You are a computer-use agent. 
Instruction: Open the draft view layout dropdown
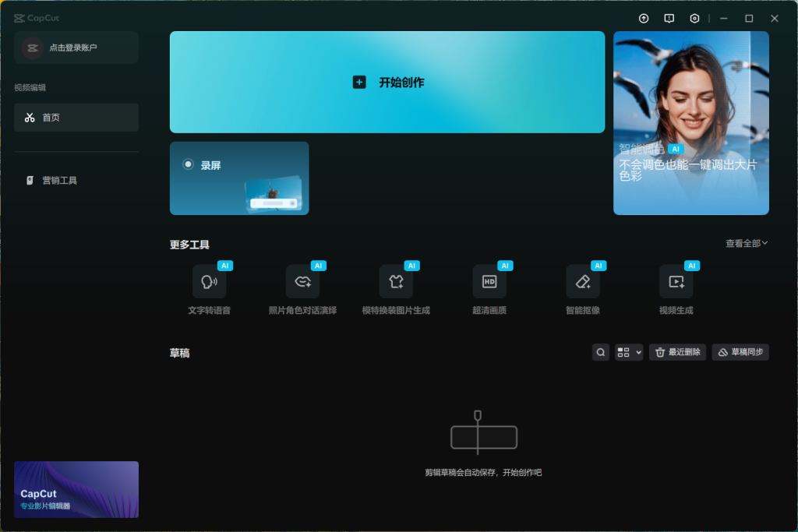point(637,352)
